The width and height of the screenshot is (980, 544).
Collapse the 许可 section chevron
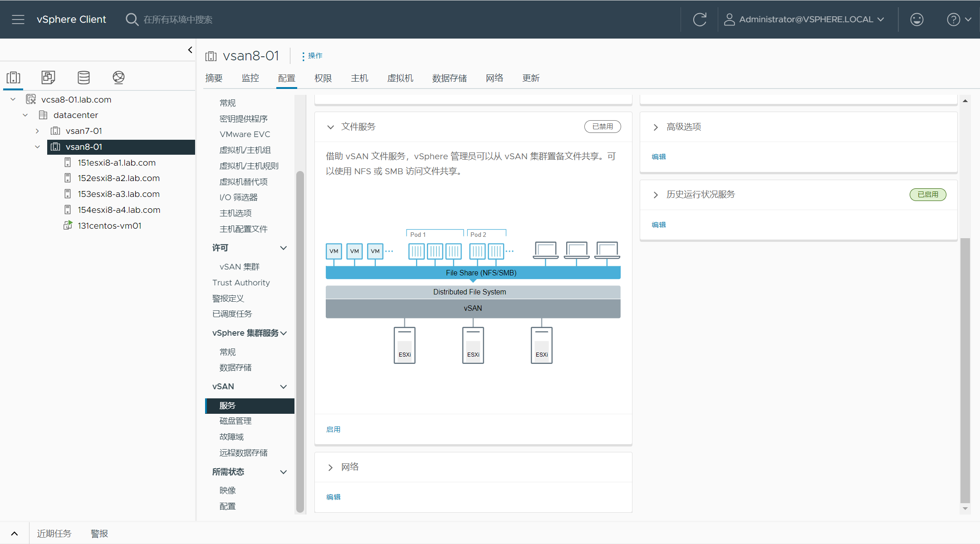[284, 248]
